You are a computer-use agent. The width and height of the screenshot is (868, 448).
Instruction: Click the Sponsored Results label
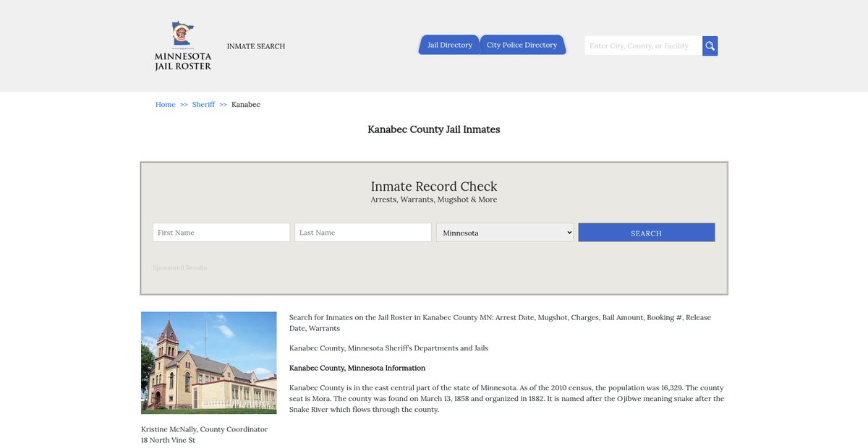point(179,268)
